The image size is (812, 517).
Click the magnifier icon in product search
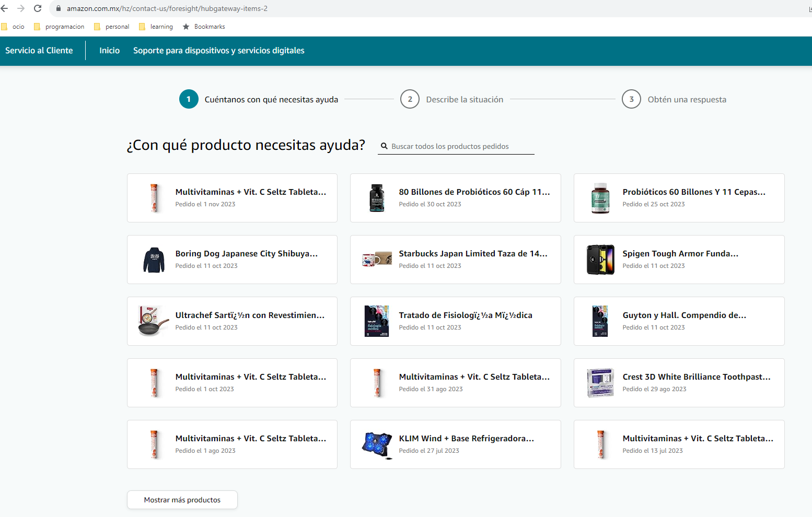coord(384,146)
